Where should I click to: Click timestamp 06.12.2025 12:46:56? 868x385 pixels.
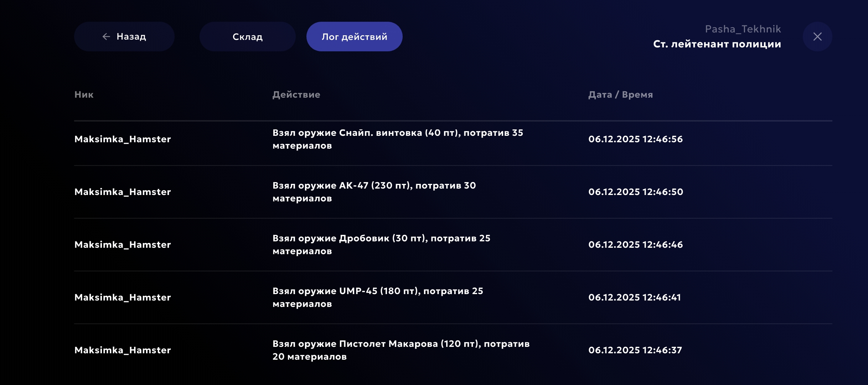tap(635, 139)
